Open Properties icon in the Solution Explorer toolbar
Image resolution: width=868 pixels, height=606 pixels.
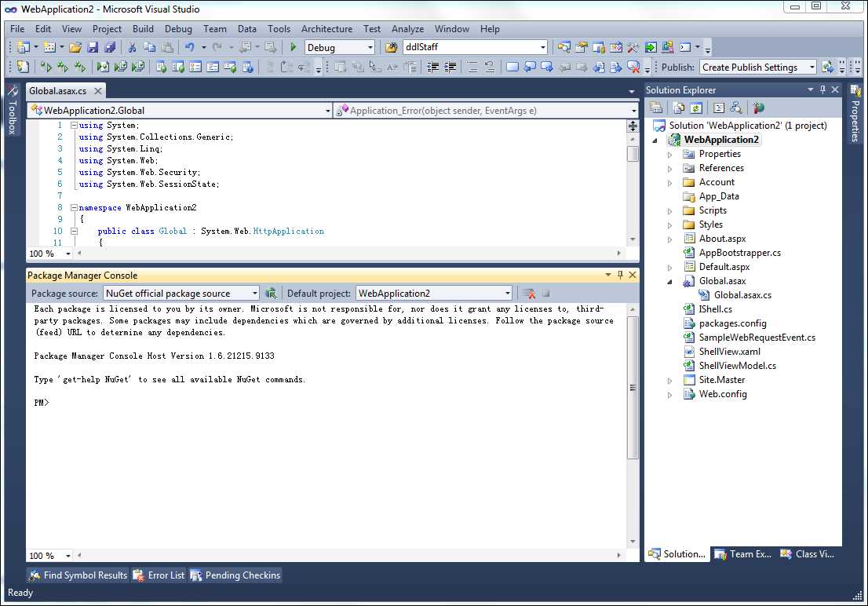pos(656,108)
